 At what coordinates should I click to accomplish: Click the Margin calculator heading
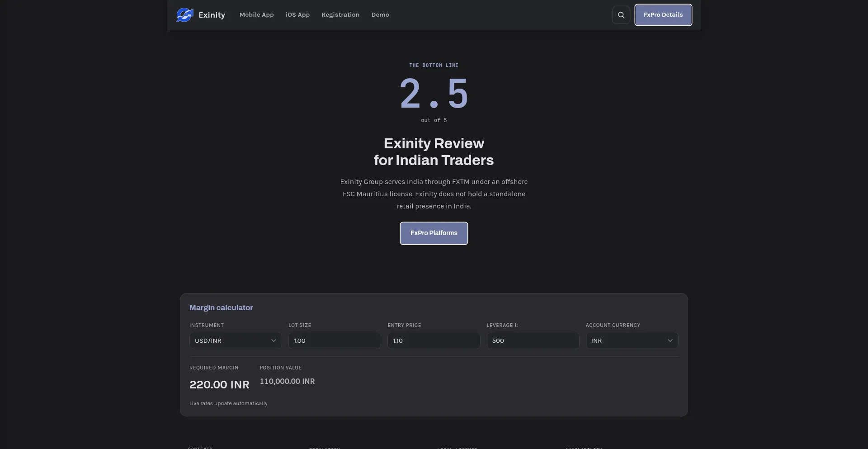tap(221, 308)
